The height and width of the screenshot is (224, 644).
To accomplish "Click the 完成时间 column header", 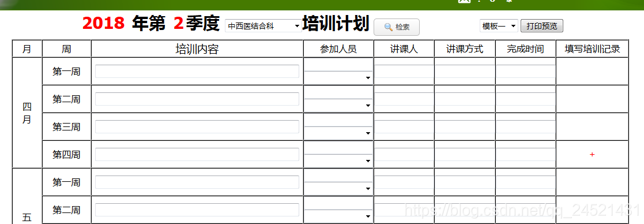I will [x=526, y=49].
